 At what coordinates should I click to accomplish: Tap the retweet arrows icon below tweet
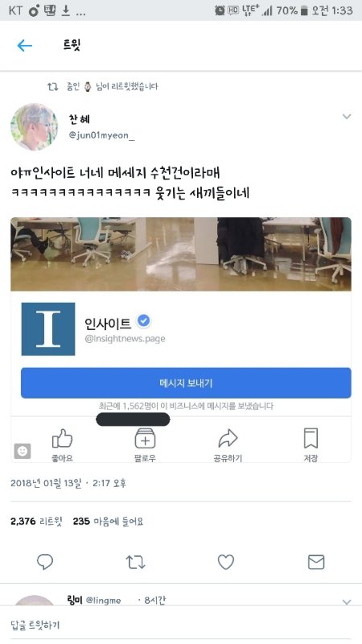pos(135,562)
